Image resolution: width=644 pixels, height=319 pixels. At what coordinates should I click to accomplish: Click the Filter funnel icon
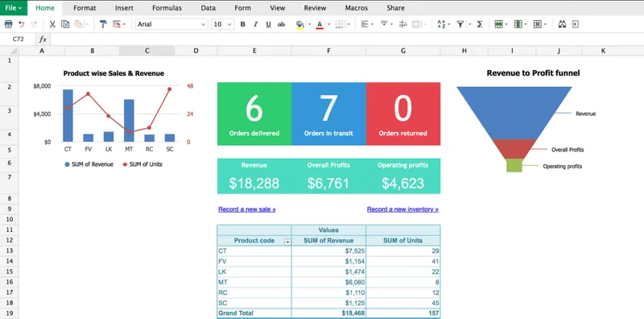coord(460,24)
